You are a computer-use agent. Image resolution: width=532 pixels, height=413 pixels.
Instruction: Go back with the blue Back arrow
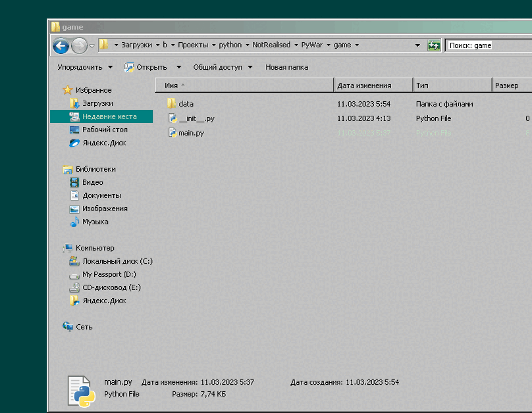61,45
